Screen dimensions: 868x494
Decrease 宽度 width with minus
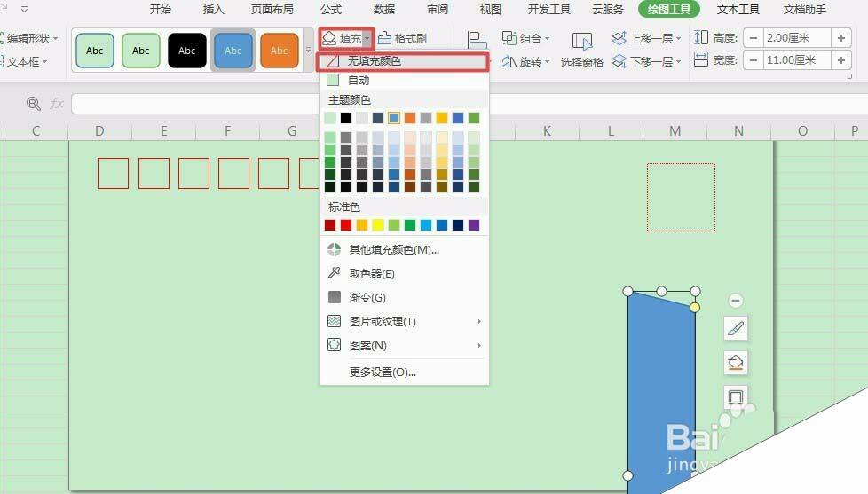[754, 59]
